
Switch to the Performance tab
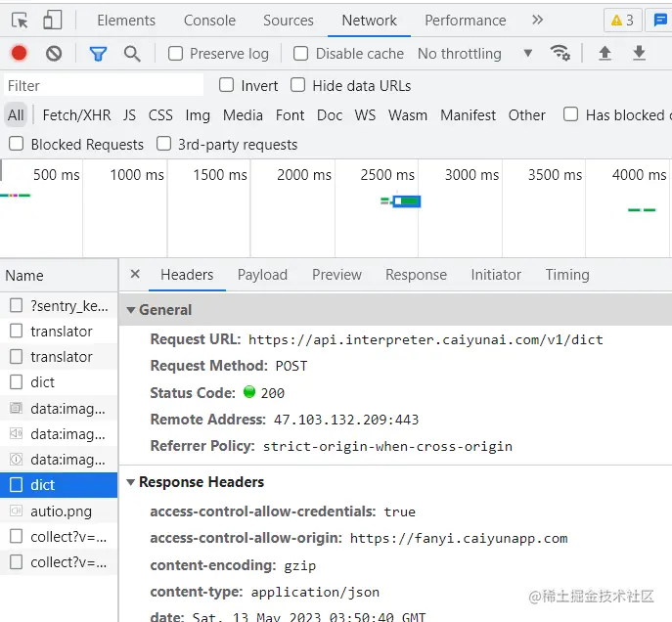[x=466, y=21]
